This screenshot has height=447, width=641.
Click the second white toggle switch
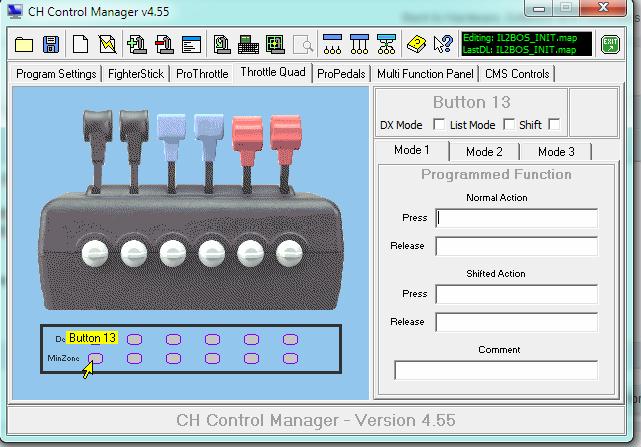(134, 253)
